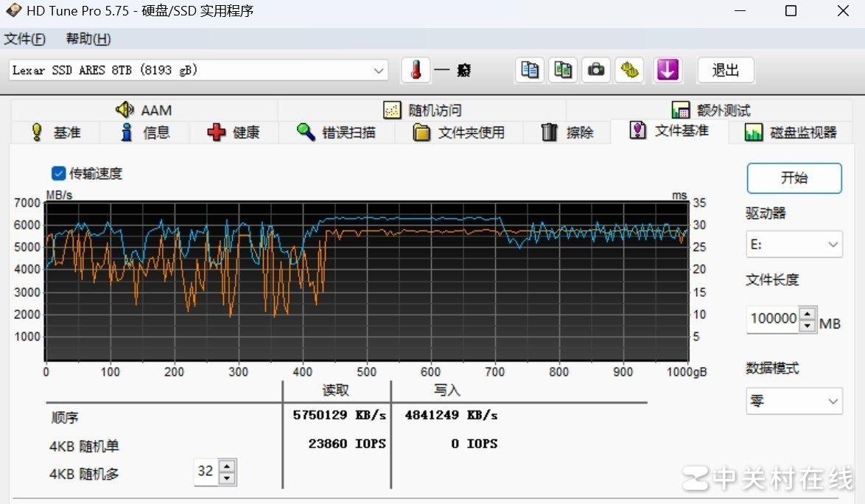865x504 pixels.
Task: Click the 开始 (Start) button
Action: pos(794,178)
